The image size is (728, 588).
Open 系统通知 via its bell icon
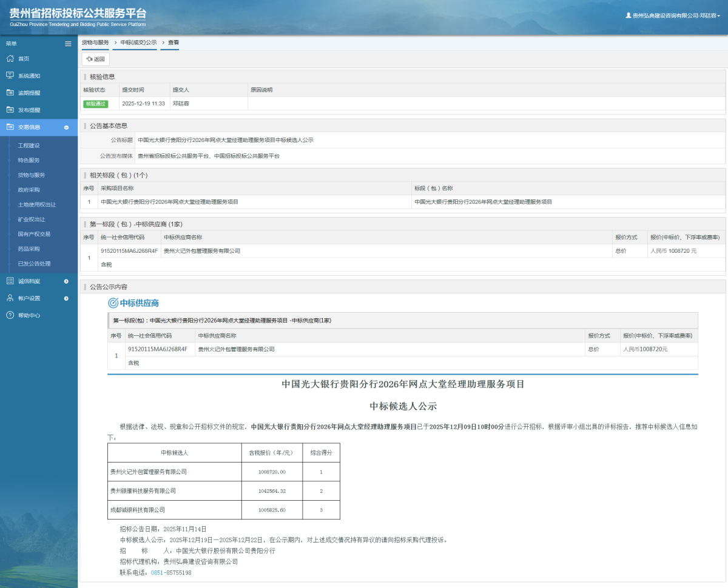coord(9,75)
